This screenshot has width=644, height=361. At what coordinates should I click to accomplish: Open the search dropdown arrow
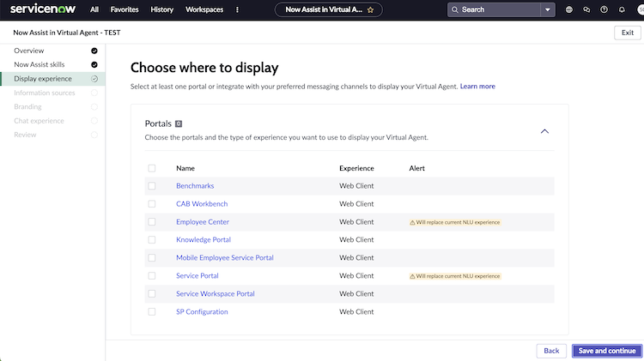[548, 9]
